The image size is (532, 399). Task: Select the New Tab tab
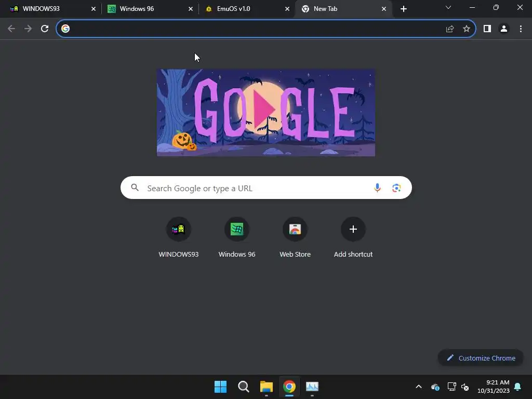pos(343,9)
